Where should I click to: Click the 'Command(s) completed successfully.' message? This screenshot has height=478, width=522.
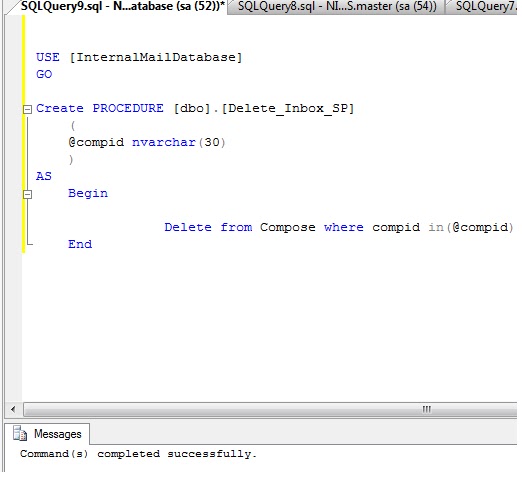138,454
